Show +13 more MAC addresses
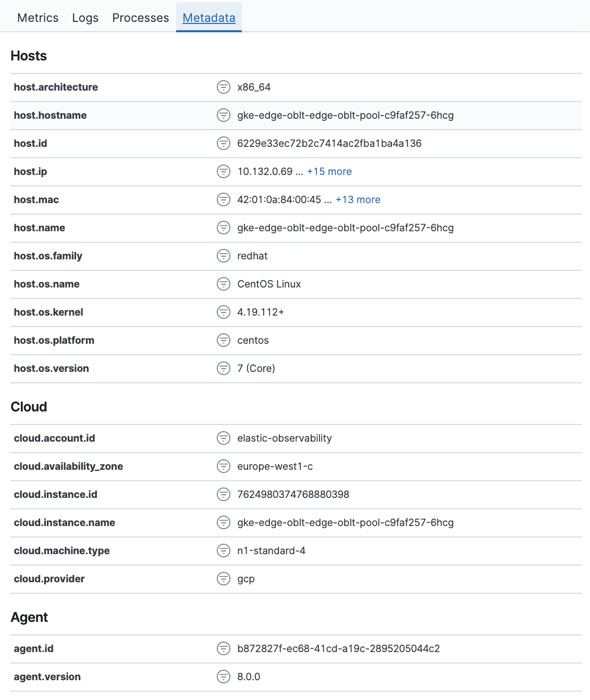Viewport: 590px width, 700px height. point(358,199)
